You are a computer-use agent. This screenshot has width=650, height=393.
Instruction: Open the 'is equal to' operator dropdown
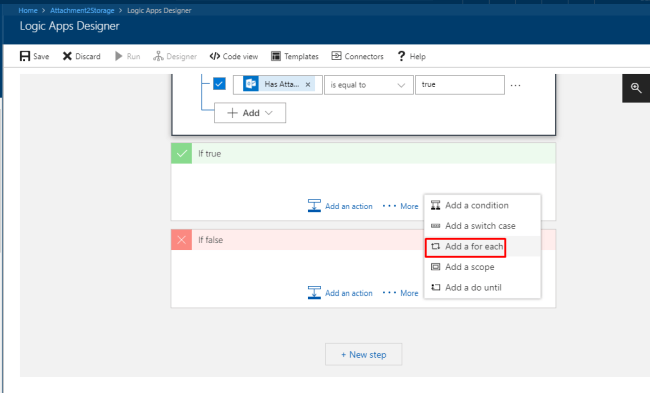pos(369,85)
